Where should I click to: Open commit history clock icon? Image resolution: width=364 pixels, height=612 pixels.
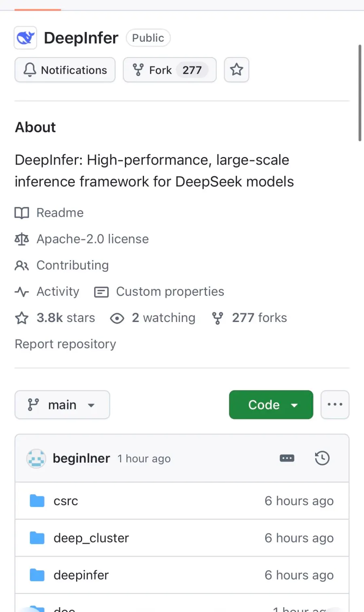point(322,458)
